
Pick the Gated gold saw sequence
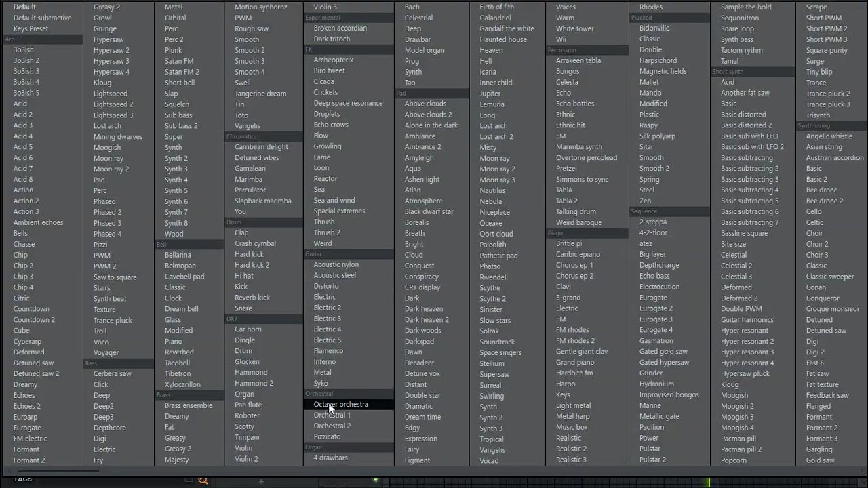pyautogui.click(x=663, y=352)
